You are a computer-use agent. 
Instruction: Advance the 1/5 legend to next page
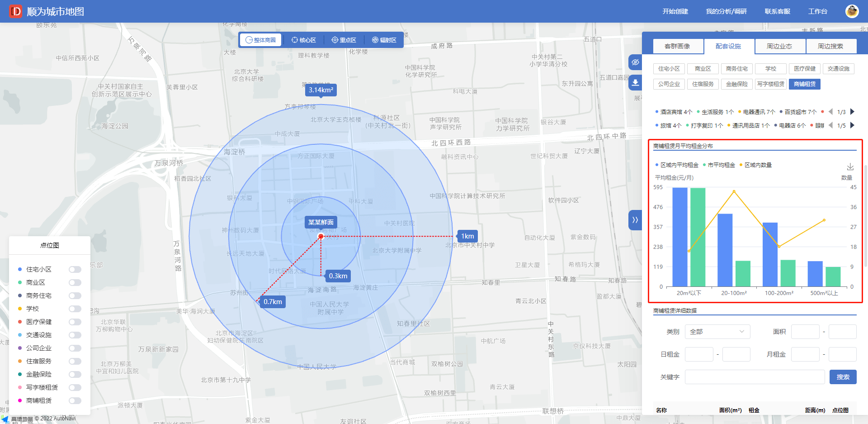coord(852,125)
